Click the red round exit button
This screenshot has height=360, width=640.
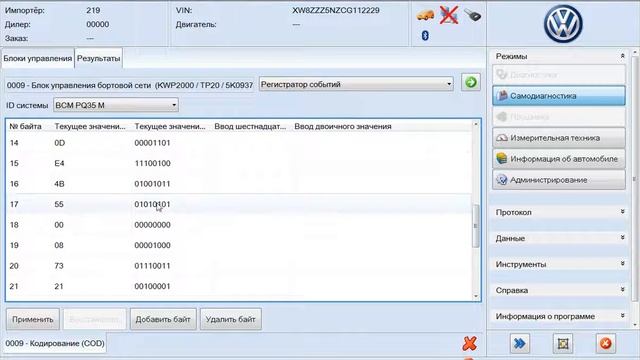pos(606,344)
